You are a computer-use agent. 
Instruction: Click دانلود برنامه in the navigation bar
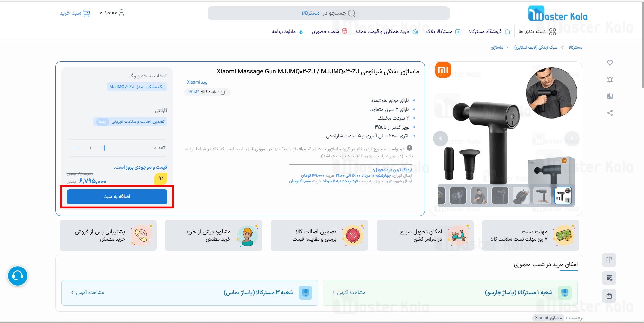pyautogui.click(x=288, y=32)
